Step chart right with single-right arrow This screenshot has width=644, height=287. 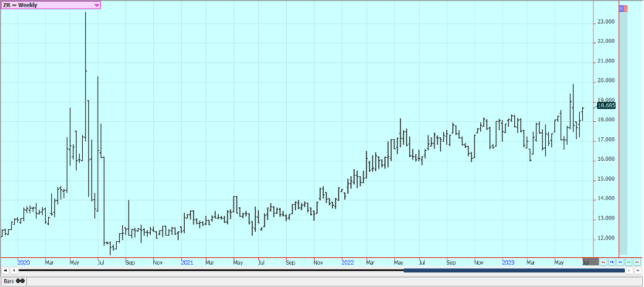629,270
